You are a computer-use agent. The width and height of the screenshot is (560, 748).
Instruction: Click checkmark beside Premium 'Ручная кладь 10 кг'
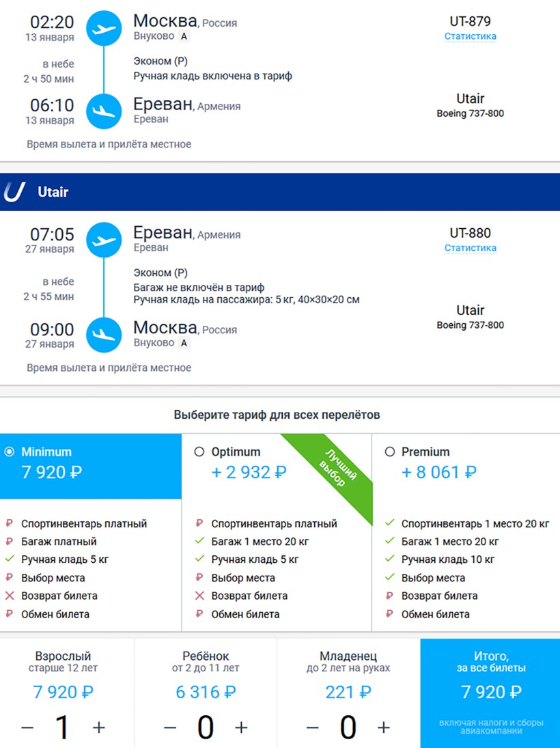click(390, 559)
